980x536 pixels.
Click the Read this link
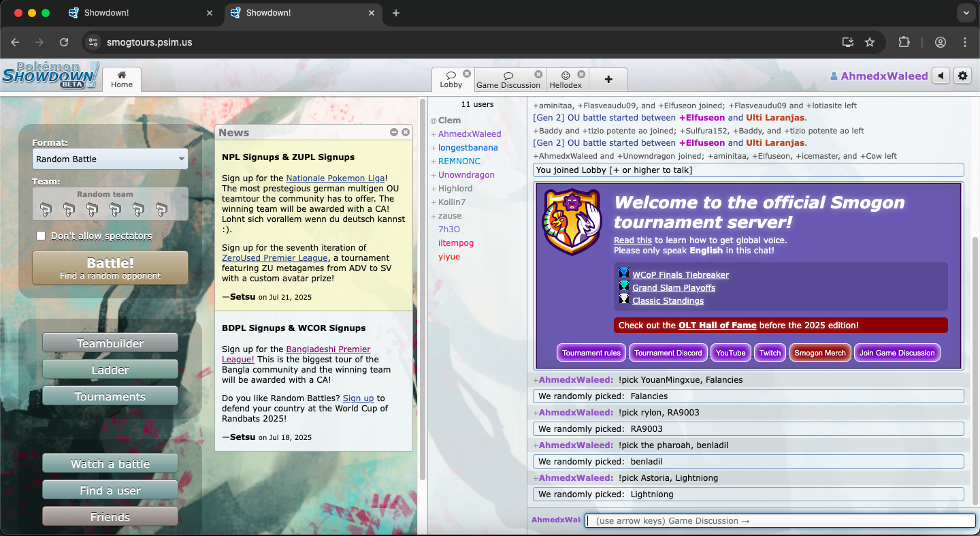(633, 240)
